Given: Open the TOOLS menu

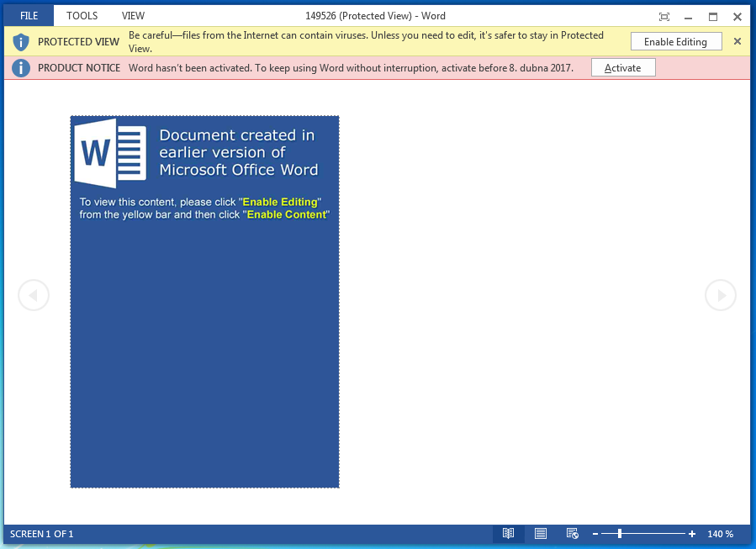Looking at the screenshot, I should tap(82, 16).
